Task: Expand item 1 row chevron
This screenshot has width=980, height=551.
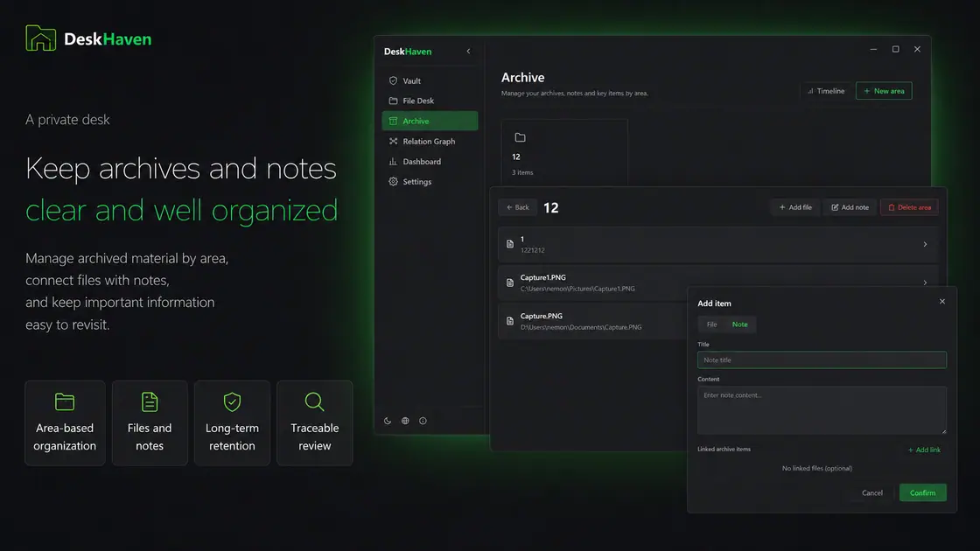Action: pyautogui.click(x=925, y=244)
